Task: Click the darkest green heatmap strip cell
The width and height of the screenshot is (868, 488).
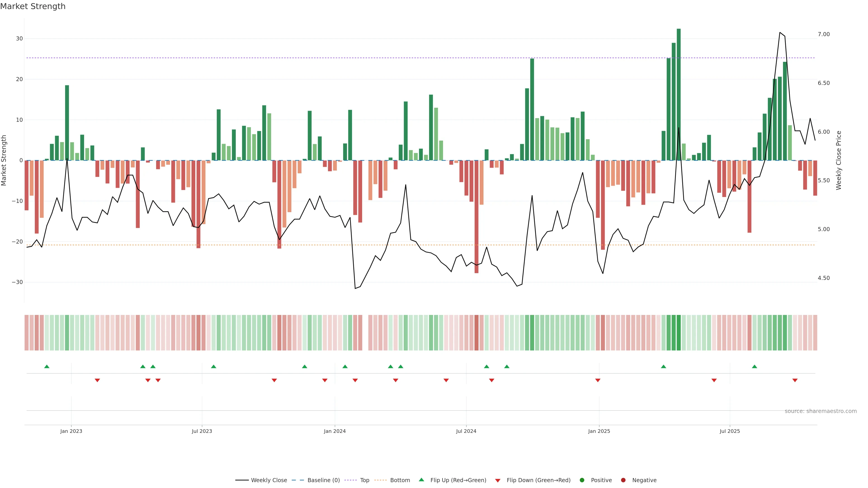Action: point(679,332)
